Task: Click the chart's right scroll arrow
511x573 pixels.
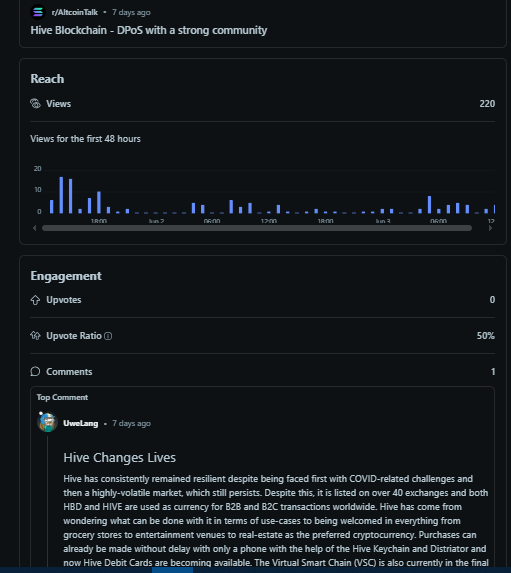Action: click(x=491, y=228)
